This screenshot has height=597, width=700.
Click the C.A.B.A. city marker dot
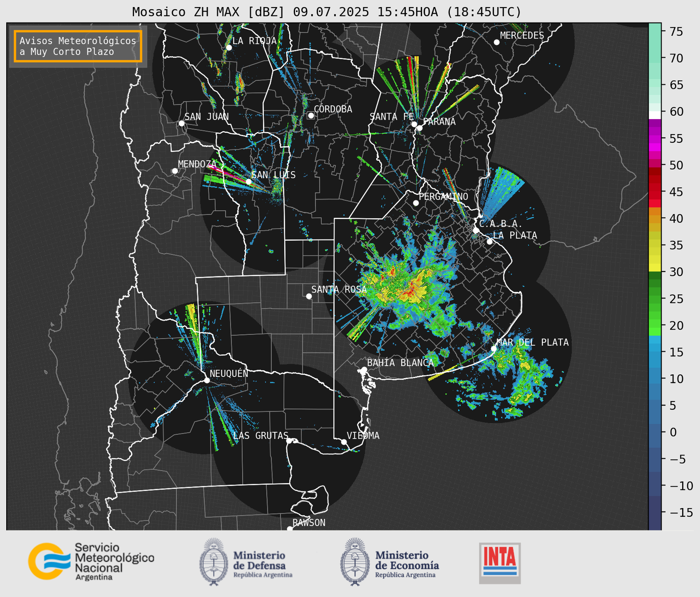476,230
